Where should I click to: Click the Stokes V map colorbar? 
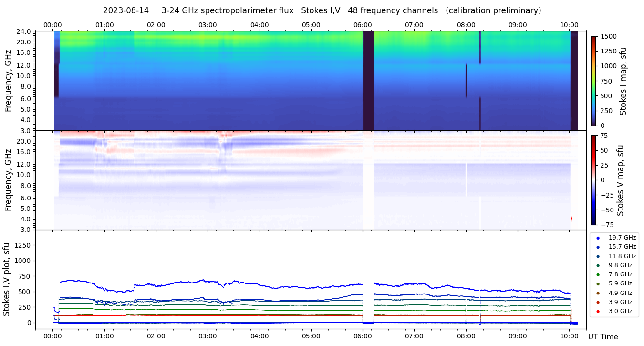593,180
